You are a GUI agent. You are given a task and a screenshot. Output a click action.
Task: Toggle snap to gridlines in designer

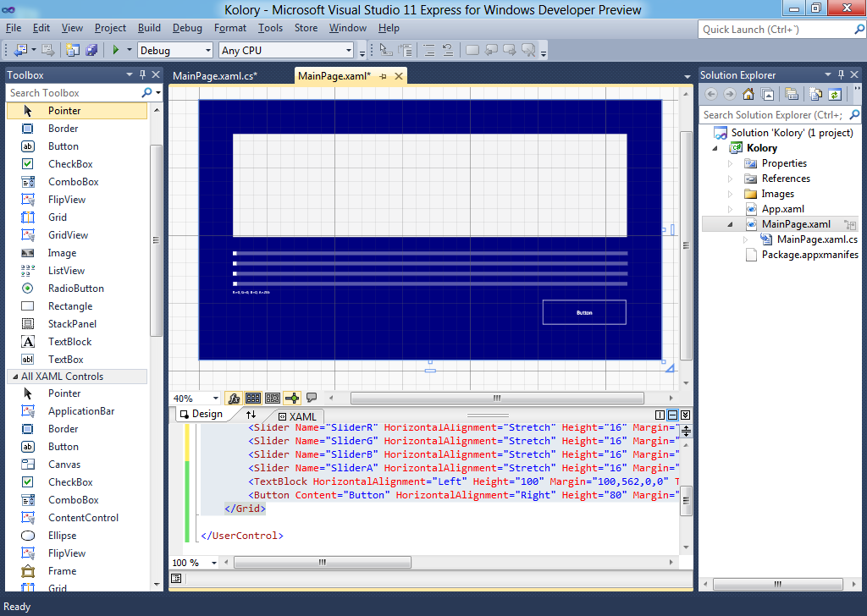point(272,398)
